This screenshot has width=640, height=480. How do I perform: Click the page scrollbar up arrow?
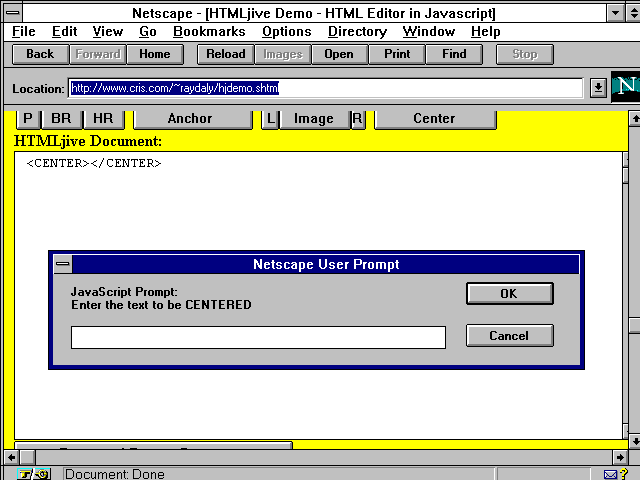pyautogui.click(x=634, y=119)
